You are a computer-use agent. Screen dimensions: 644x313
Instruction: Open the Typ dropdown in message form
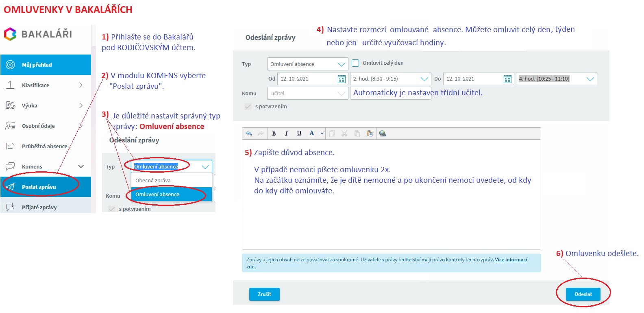307,64
